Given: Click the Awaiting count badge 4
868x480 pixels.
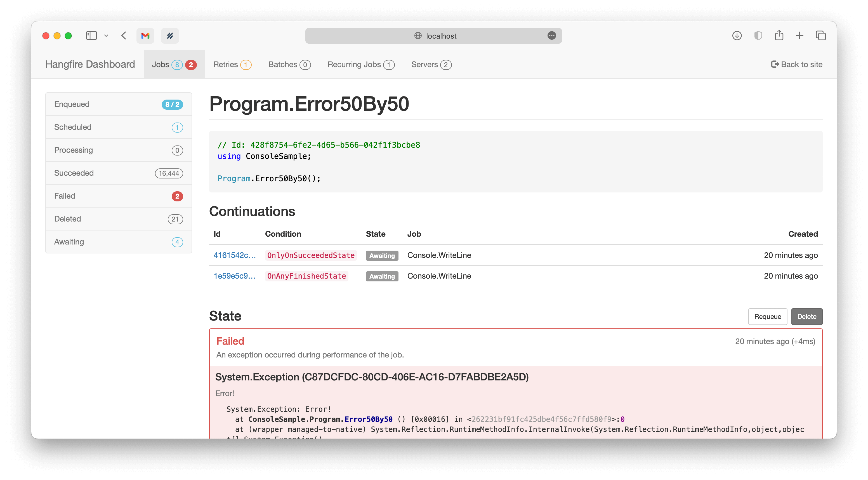Looking at the screenshot, I should (177, 242).
